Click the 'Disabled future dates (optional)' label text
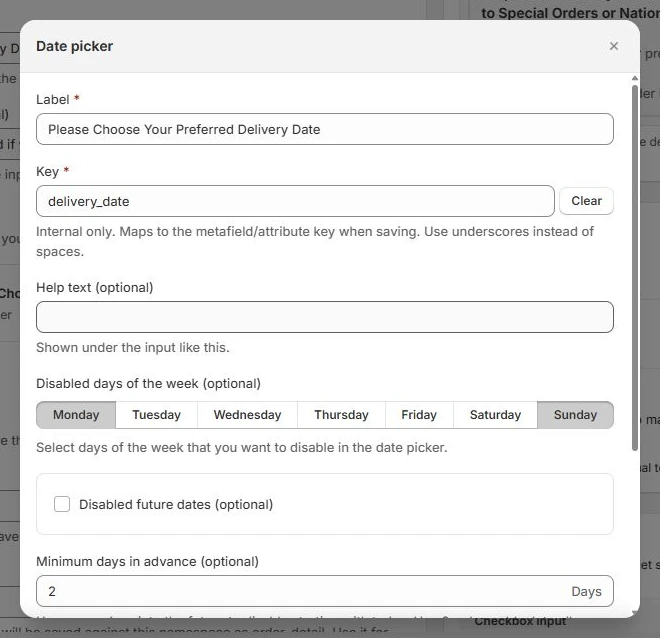This screenshot has width=660, height=638. [x=176, y=504]
